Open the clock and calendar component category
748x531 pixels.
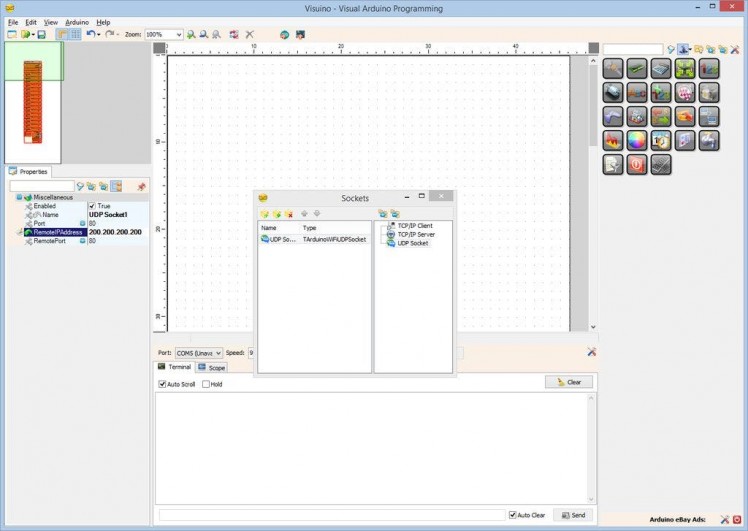(661, 141)
